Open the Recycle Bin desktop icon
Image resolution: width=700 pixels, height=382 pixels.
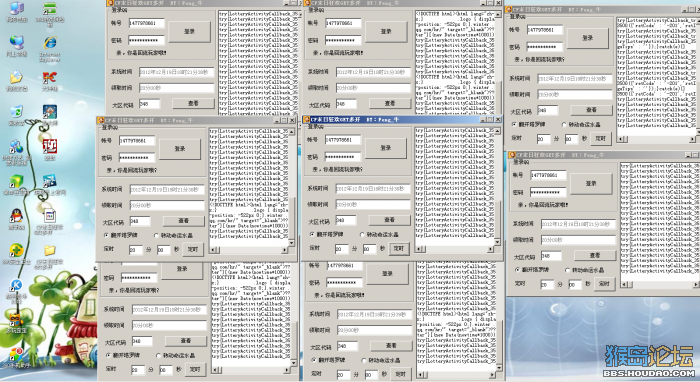pos(17,112)
